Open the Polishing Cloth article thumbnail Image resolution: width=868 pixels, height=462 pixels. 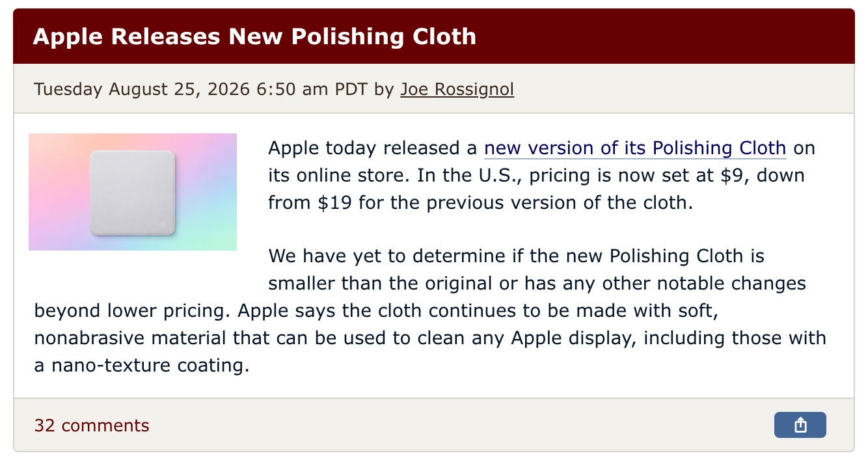pyautogui.click(x=133, y=192)
